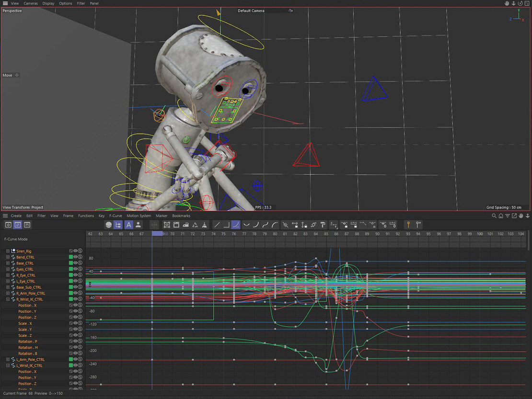This screenshot has height=399, width=532.
Task: Select the Rotation . H track
Action: coord(28,347)
